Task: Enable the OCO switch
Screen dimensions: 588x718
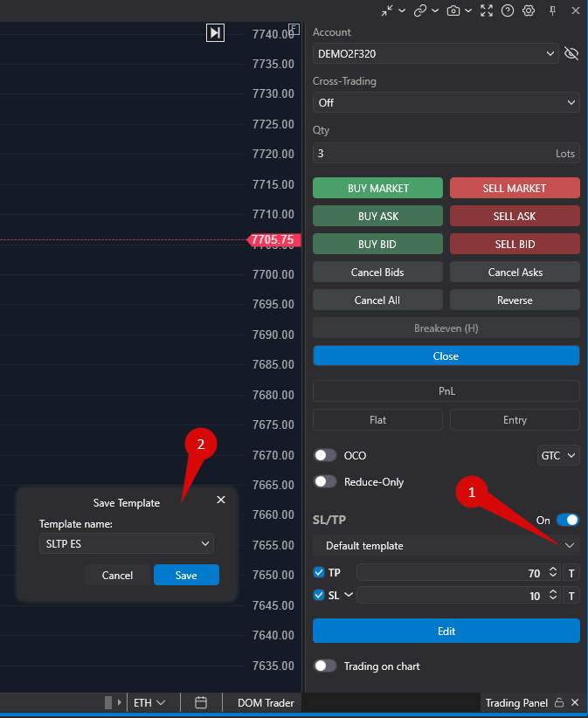Action: (x=325, y=455)
